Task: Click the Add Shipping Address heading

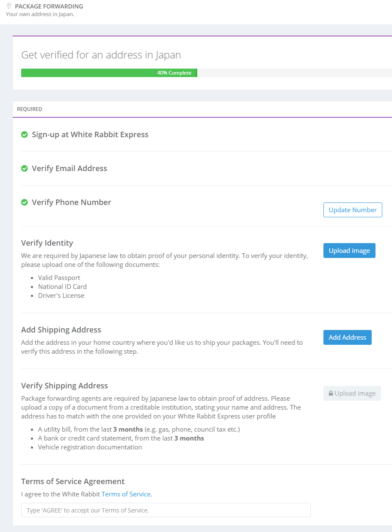Action: (61, 330)
